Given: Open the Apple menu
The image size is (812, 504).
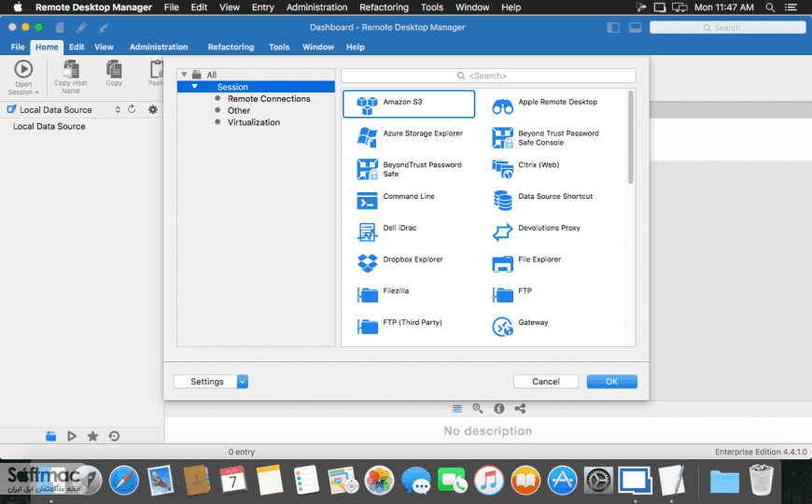Looking at the screenshot, I should [x=18, y=7].
